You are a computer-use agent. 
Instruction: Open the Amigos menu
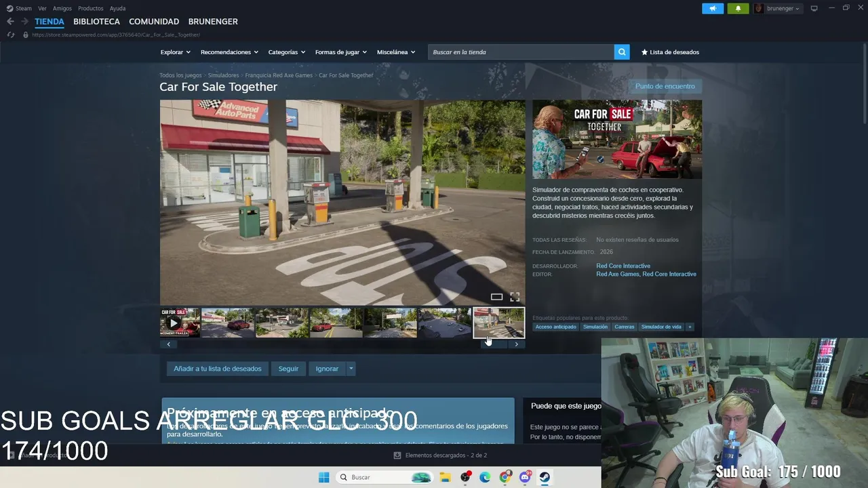click(x=62, y=8)
